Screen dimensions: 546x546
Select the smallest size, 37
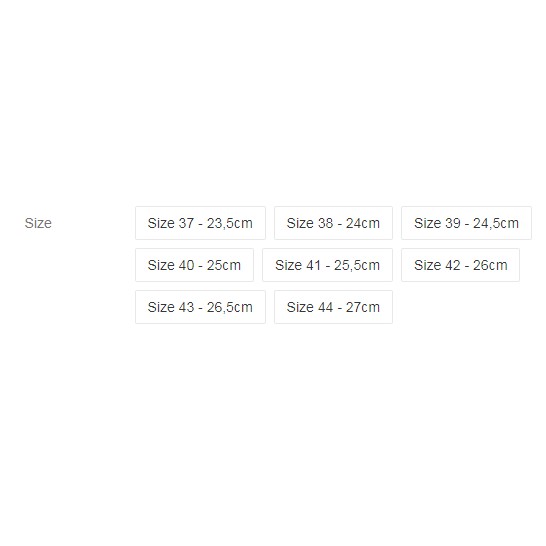point(200,223)
